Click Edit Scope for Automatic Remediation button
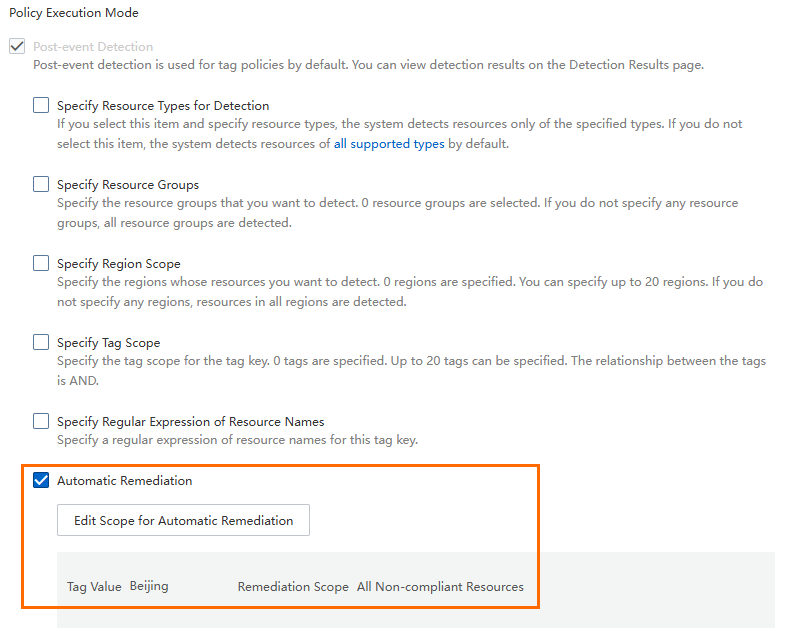The width and height of the screenshot is (787, 634). [183, 520]
